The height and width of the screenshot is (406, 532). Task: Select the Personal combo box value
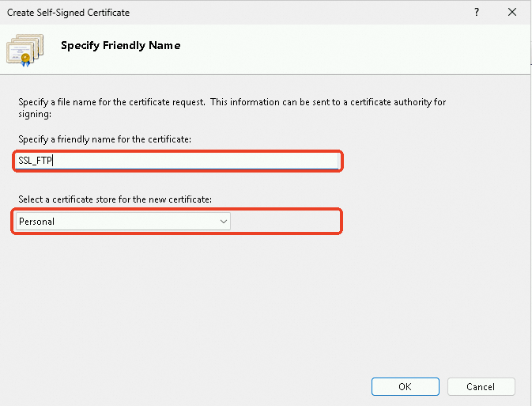click(123, 222)
